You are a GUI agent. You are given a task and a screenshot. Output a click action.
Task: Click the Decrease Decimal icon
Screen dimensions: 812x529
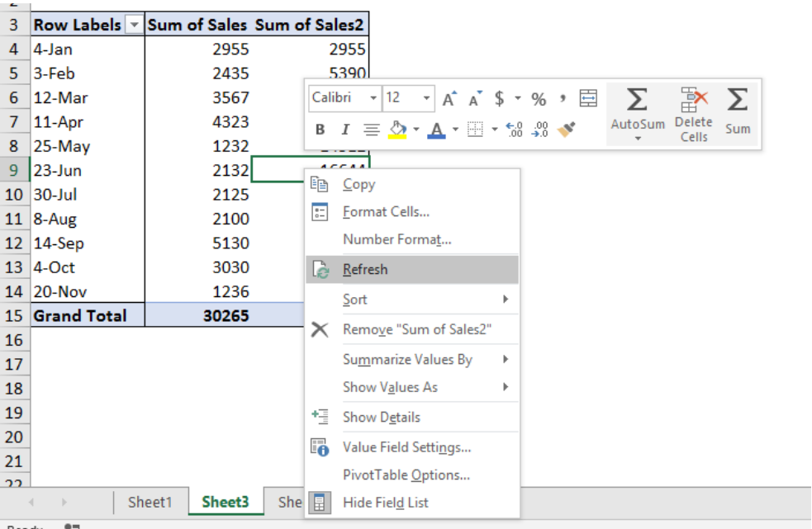[539, 130]
